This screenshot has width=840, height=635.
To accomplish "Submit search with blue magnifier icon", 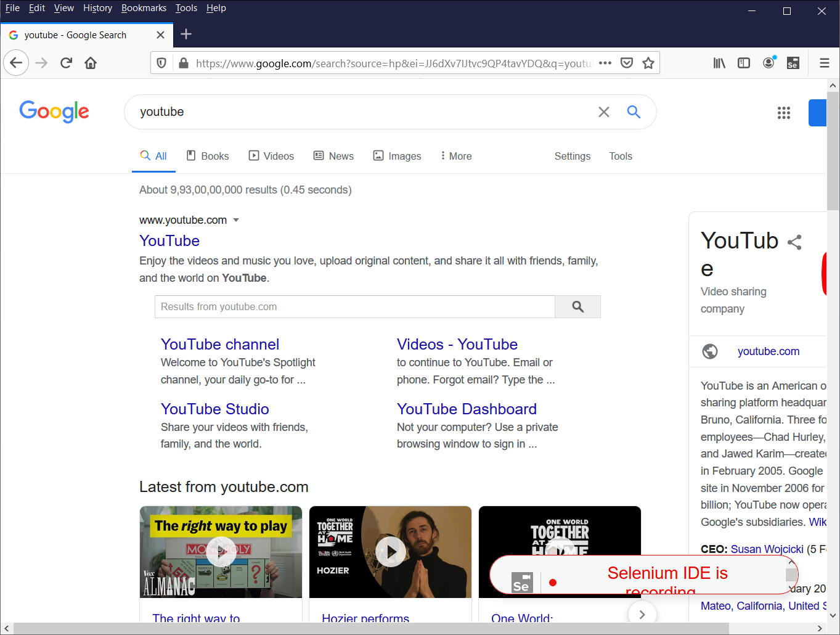I will coord(634,112).
